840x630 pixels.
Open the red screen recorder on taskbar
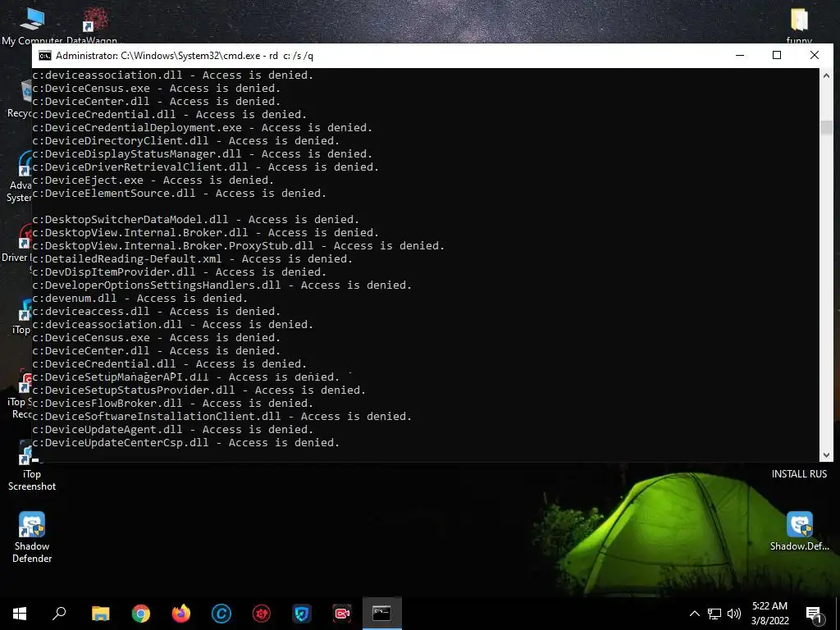coord(342,614)
